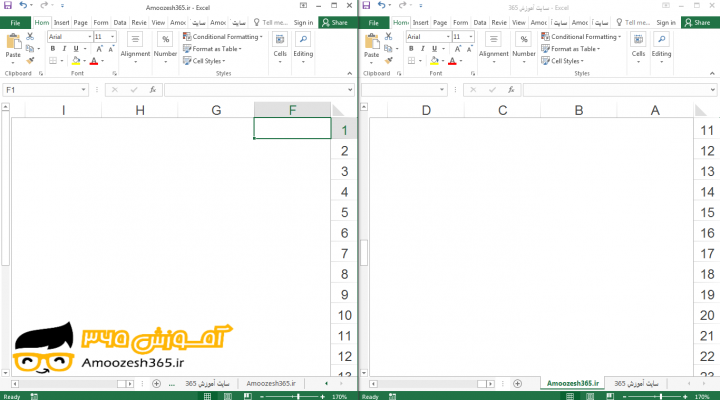The width and height of the screenshot is (720, 400).
Task: Open Cells group in left window
Action: [x=280, y=47]
